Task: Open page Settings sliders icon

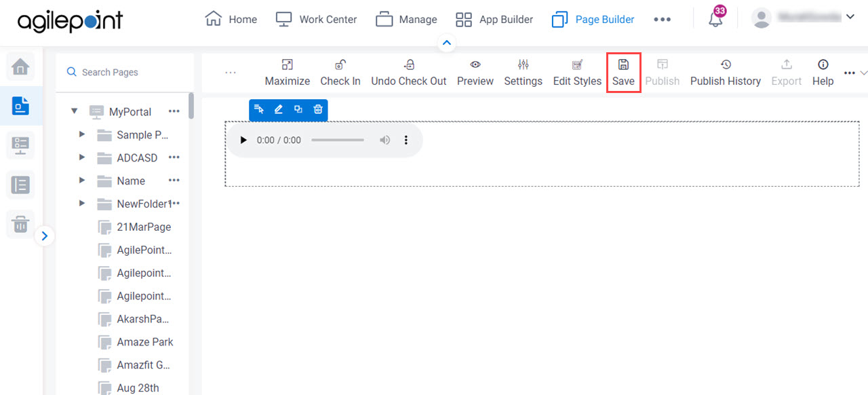Action: pos(523,64)
